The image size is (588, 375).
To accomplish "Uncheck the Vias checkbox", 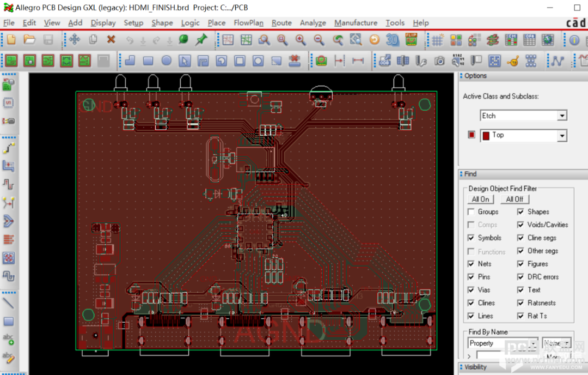I will tap(471, 290).
